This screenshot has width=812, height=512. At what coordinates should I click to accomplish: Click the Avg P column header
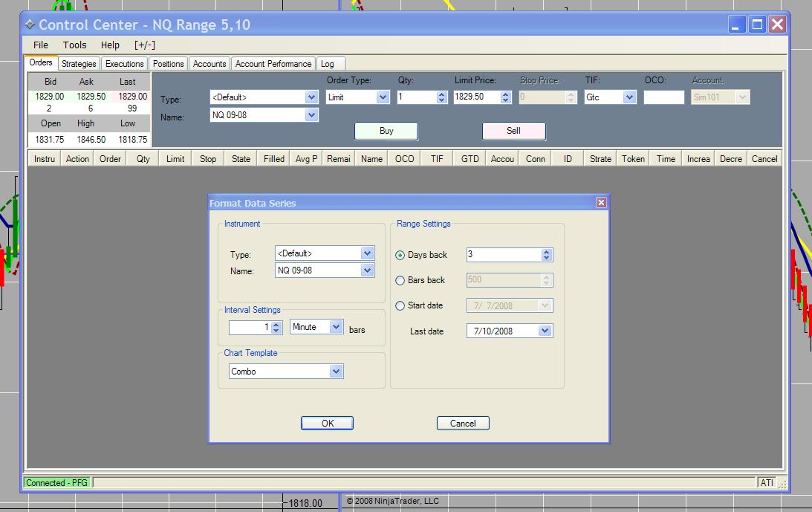[306, 158]
